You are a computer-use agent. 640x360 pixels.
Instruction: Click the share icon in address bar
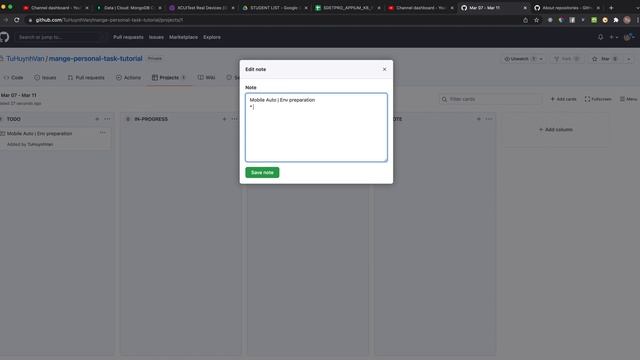525,20
